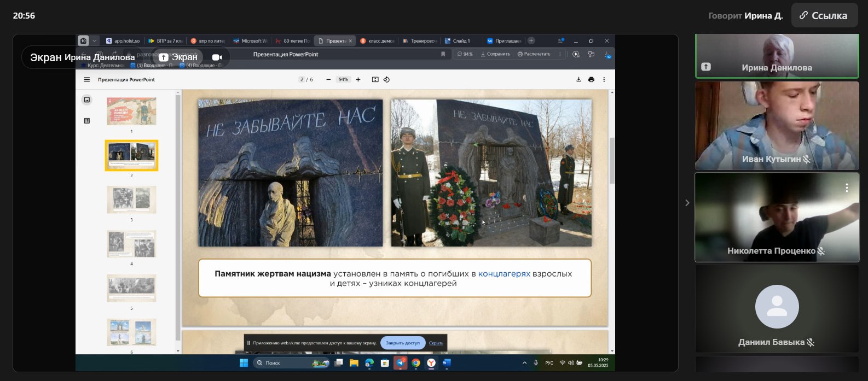
Task: Click the 94% zoom field in PDF viewer
Action: pos(343,80)
